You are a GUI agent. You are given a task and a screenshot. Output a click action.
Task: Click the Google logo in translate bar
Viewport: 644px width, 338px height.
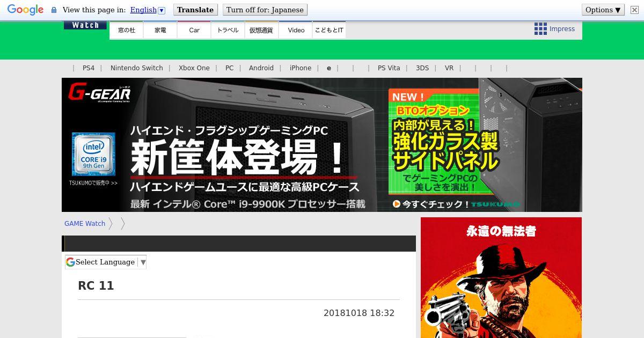[25, 10]
